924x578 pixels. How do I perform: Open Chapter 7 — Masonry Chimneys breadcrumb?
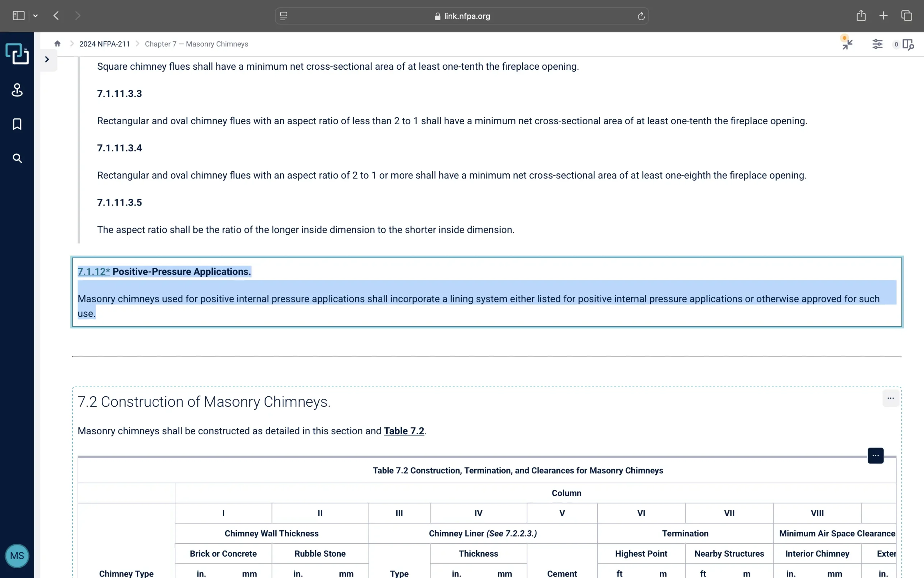click(x=197, y=44)
